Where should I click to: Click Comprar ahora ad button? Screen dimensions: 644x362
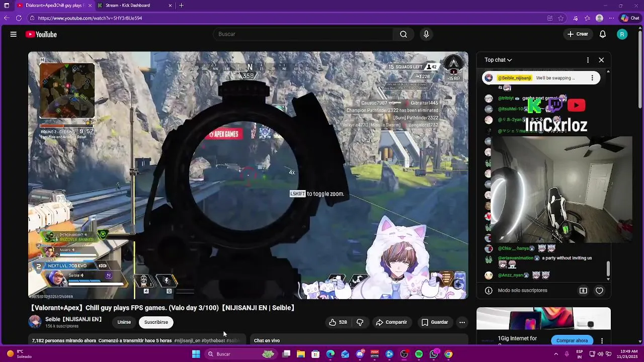pyautogui.click(x=572, y=341)
